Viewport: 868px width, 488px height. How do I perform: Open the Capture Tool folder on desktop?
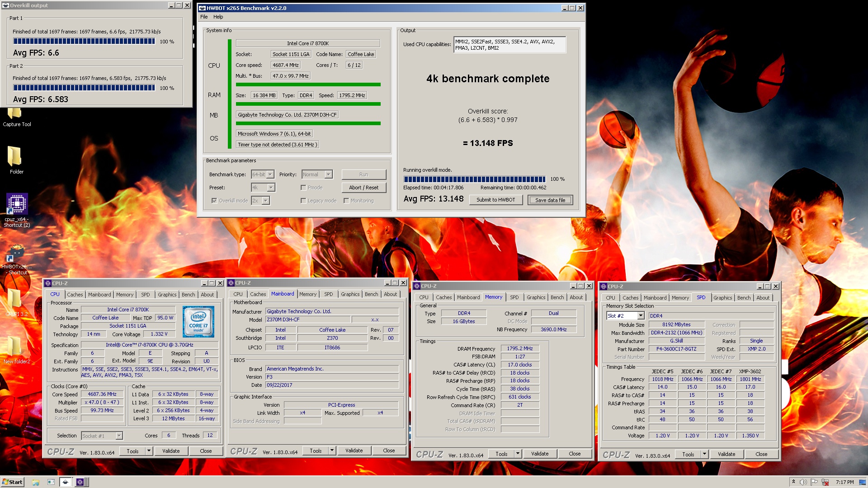tap(17, 117)
